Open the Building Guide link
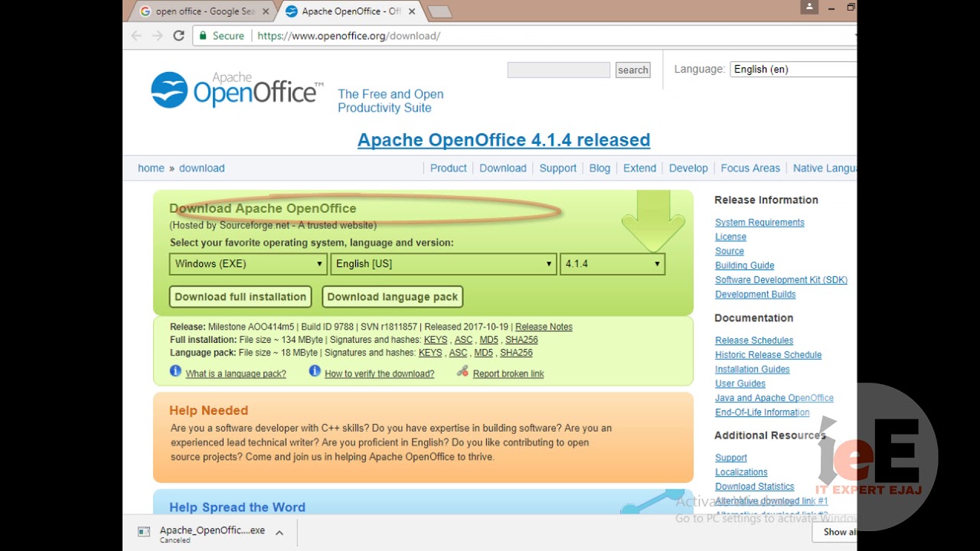Screen dimensions: 980x551 pos(744,266)
